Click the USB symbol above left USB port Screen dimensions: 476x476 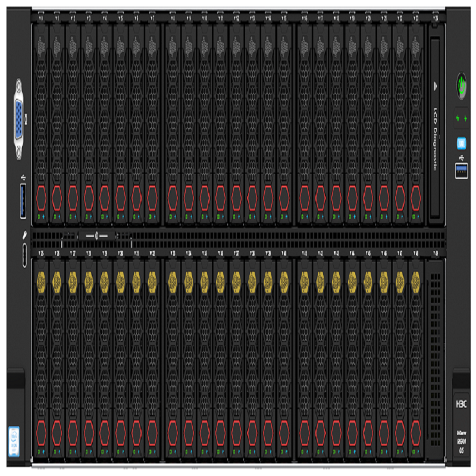click(23, 177)
